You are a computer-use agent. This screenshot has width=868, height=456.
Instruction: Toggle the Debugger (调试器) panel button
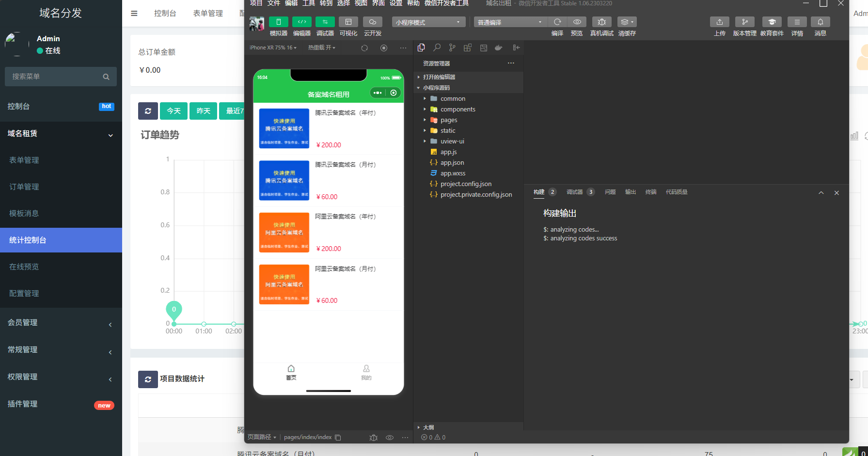[x=325, y=22]
